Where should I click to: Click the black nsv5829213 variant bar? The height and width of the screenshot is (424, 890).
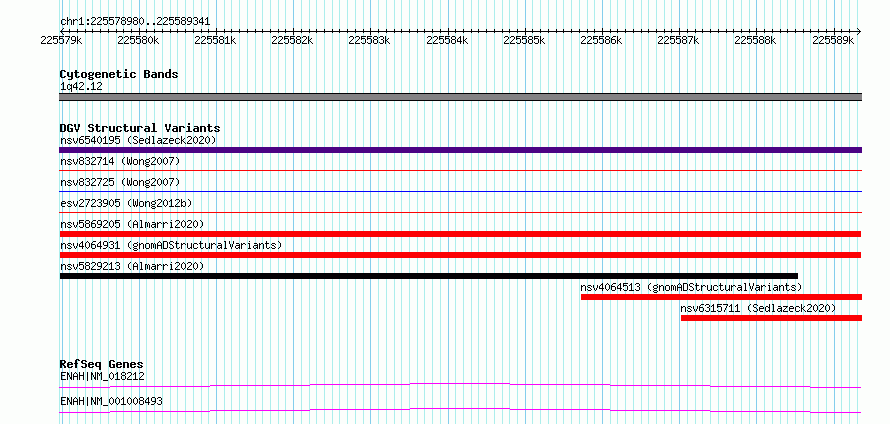coord(429,276)
